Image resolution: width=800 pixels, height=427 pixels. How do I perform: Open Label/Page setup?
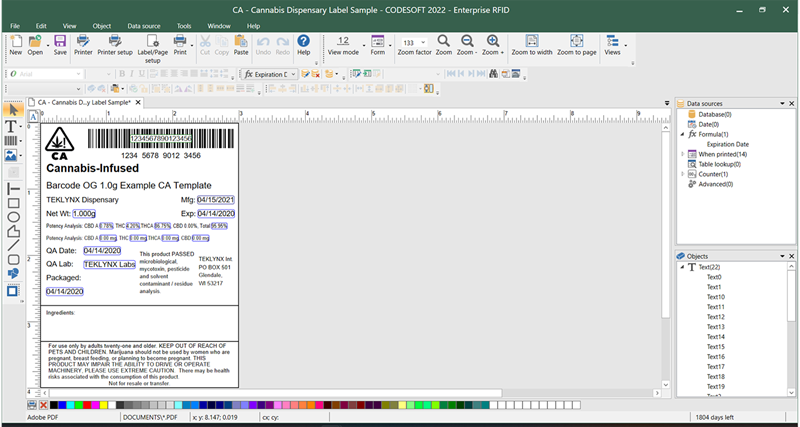[x=153, y=49]
